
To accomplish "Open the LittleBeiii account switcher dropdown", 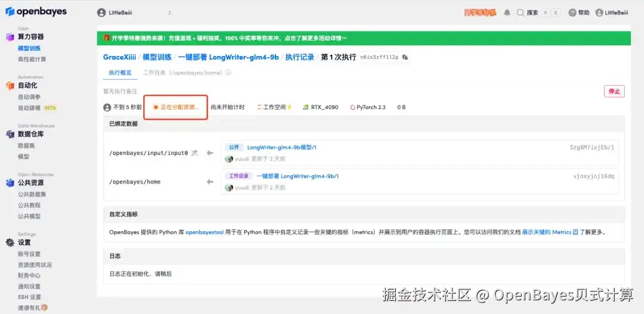I will [x=134, y=13].
